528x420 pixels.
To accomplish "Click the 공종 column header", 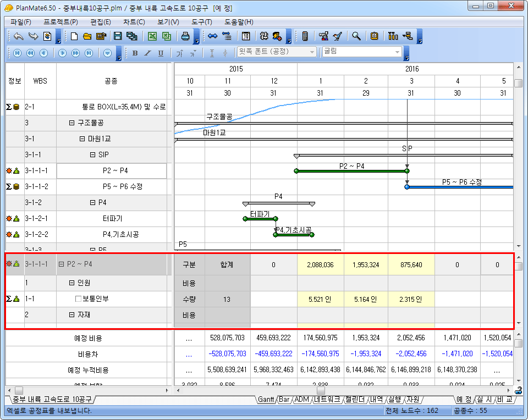I will [111, 81].
